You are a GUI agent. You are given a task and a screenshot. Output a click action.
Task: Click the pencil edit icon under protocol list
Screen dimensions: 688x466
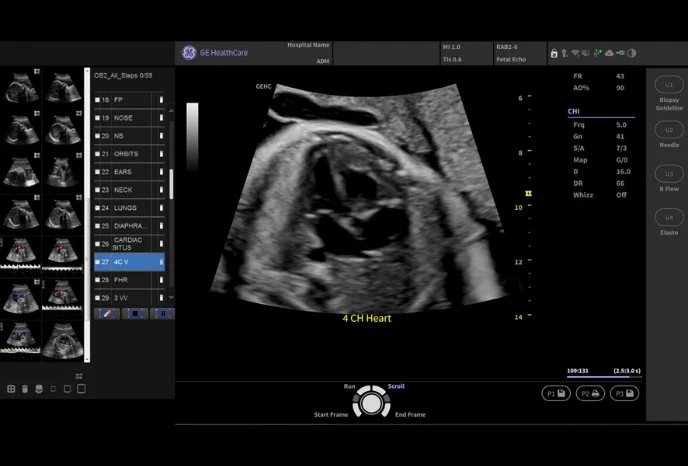106,313
